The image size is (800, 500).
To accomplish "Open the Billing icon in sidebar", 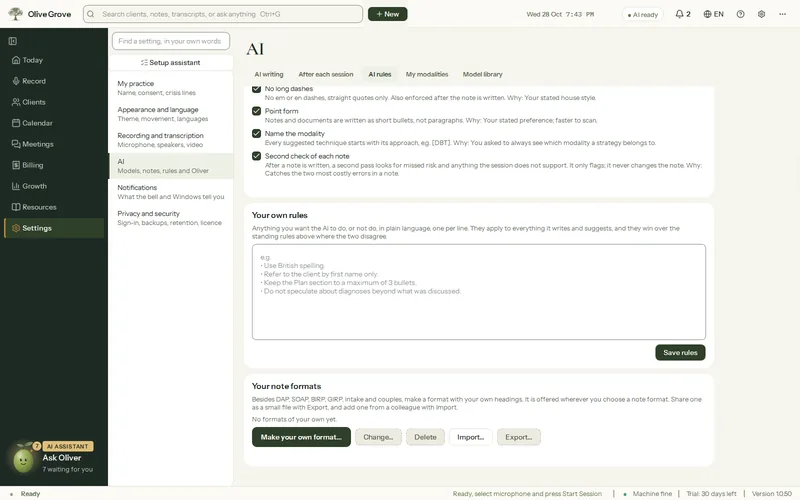I will point(16,165).
